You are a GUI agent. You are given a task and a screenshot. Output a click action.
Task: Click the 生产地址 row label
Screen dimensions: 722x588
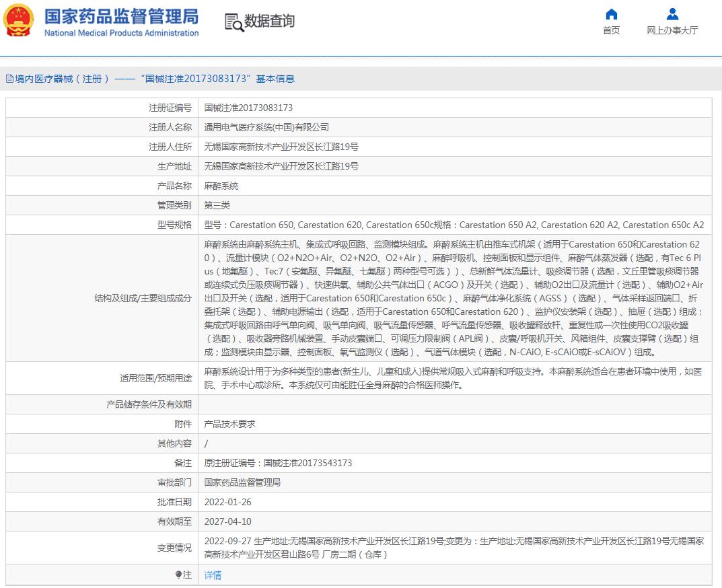coord(174,166)
